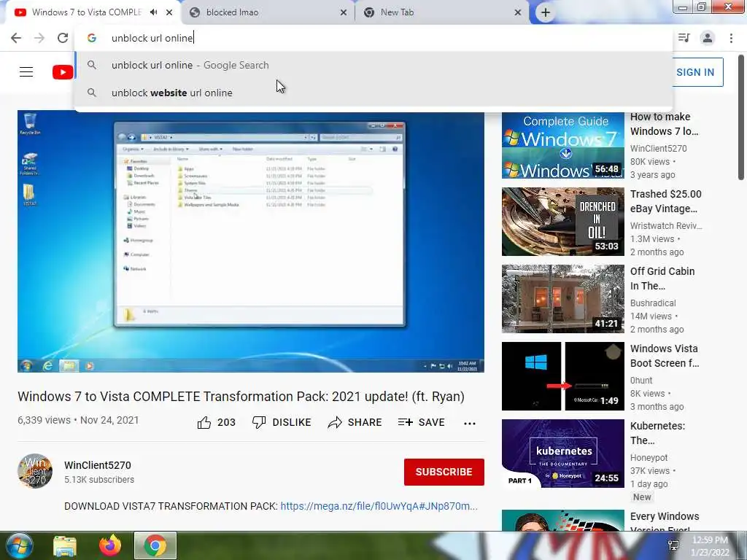
Task: Click the forward navigation arrow
Action: coord(39,38)
